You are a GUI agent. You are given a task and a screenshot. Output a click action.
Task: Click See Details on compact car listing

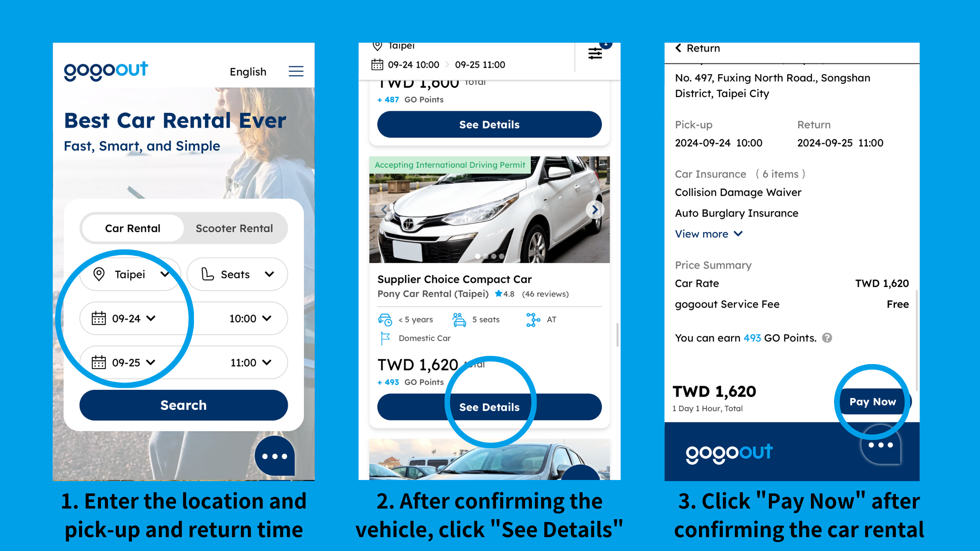point(489,407)
